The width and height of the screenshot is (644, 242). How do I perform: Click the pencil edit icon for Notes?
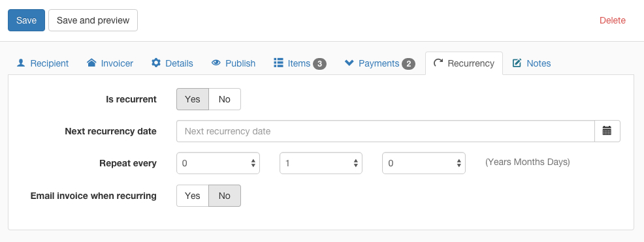tap(517, 63)
